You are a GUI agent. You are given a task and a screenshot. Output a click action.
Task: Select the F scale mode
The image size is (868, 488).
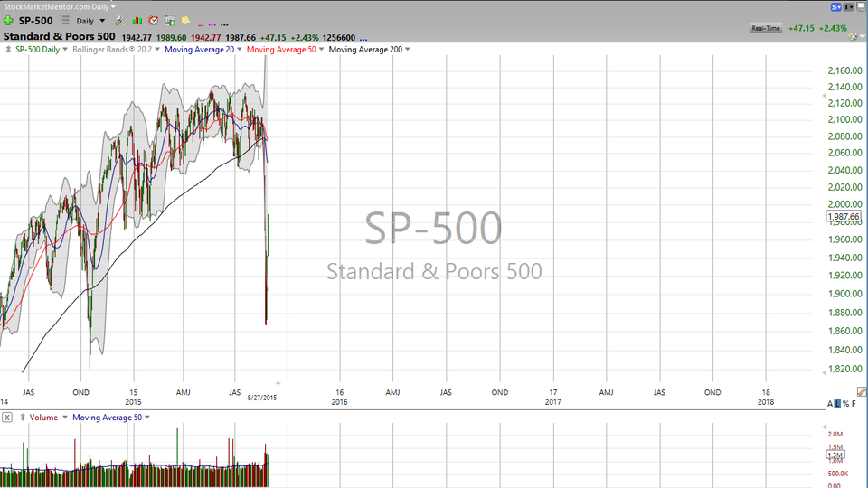pyautogui.click(x=854, y=404)
